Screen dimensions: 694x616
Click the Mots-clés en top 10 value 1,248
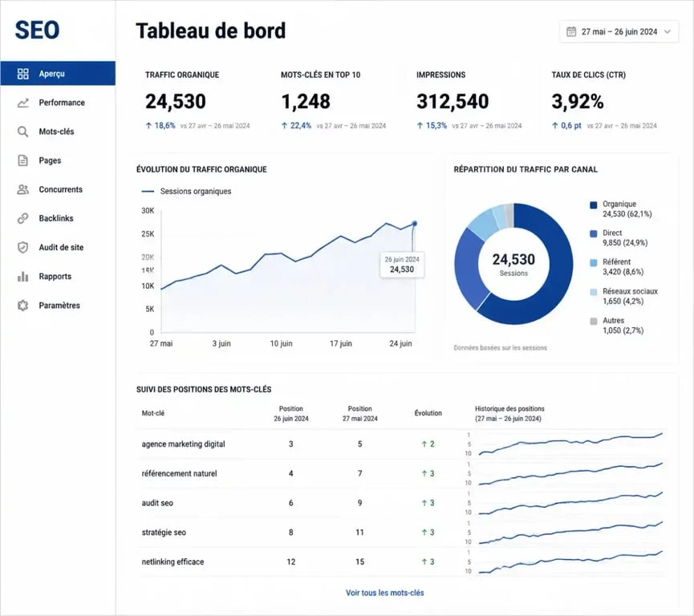306,101
